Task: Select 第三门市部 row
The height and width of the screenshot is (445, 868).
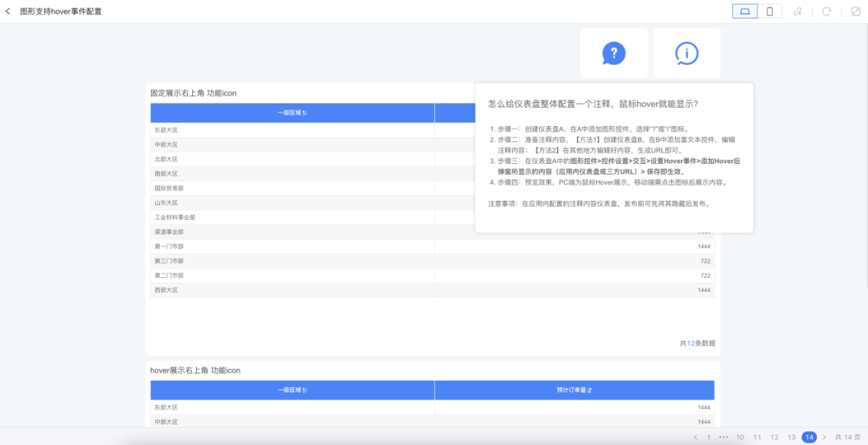Action: click(x=432, y=261)
